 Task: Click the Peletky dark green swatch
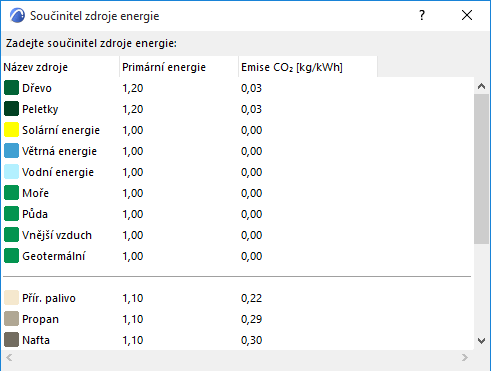click(11, 109)
